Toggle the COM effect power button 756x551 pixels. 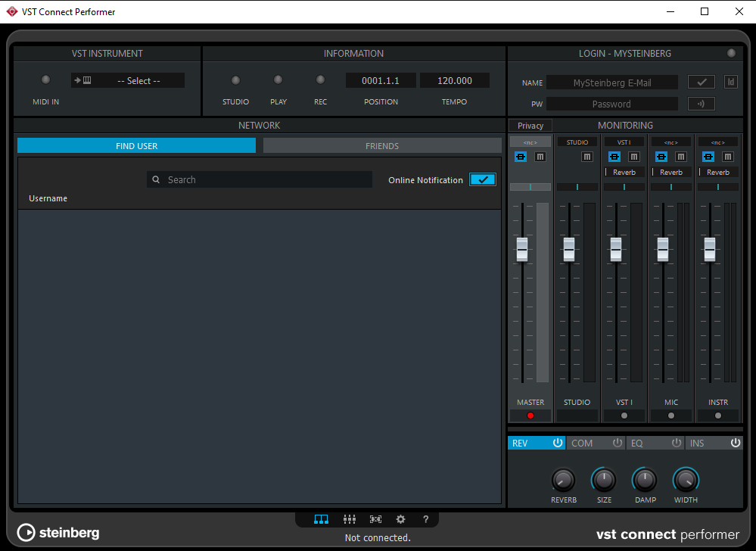618,443
